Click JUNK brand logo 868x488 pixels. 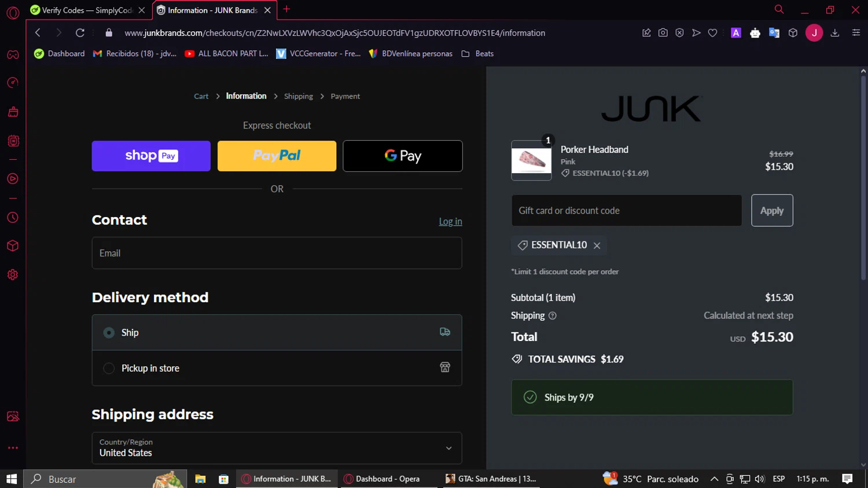[652, 109]
